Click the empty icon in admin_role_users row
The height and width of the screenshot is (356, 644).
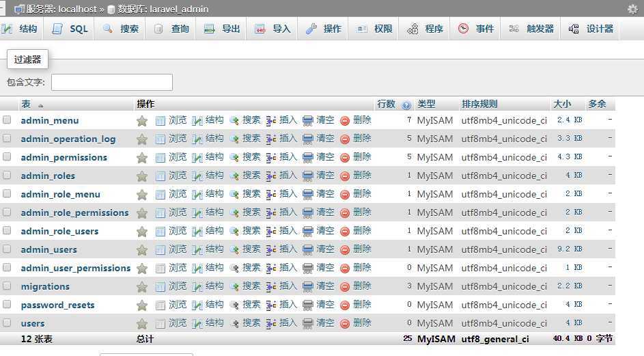coord(307,232)
